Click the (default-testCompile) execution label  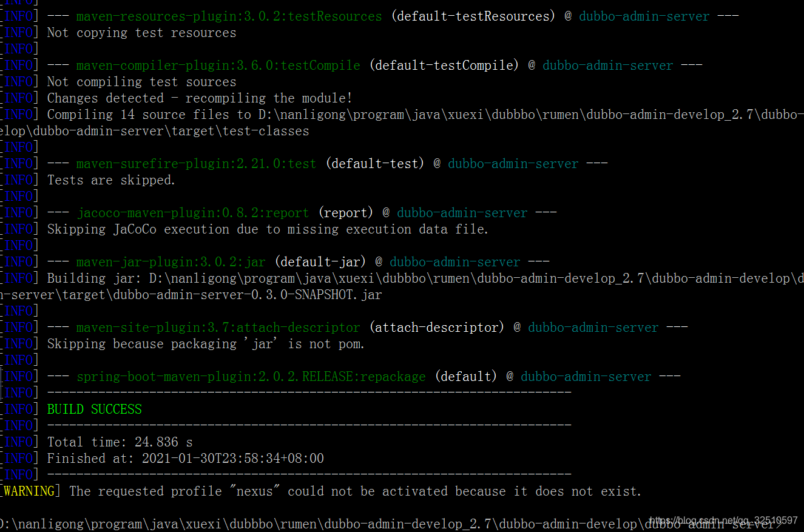click(444, 66)
